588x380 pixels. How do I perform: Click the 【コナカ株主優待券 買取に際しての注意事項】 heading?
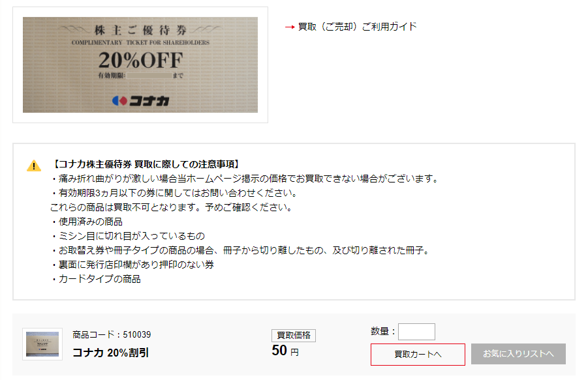(146, 164)
